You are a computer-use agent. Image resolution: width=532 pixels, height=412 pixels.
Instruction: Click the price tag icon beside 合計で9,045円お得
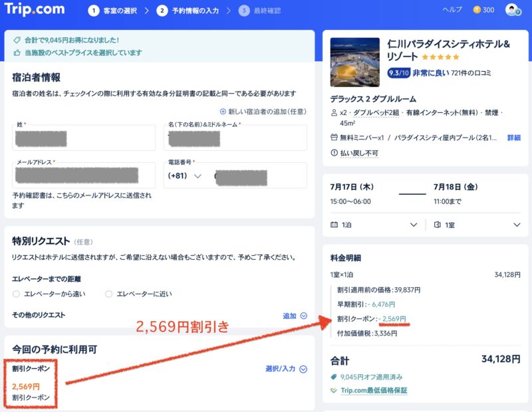[17, 40]
